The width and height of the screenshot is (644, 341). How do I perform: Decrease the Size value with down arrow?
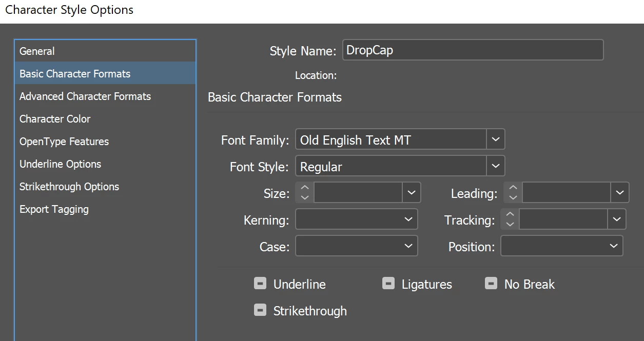click(x=305, y=197)
